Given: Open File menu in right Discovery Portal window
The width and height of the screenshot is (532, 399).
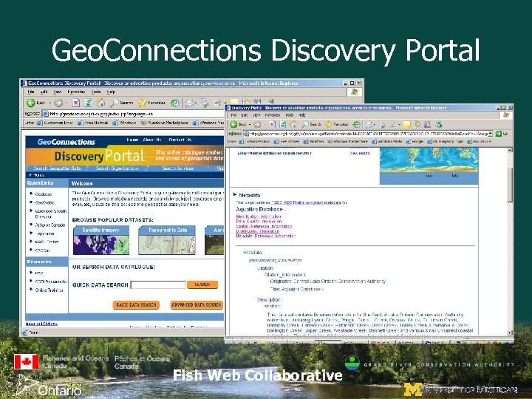Looking at the screenshot, I should (x=233, y=115).
